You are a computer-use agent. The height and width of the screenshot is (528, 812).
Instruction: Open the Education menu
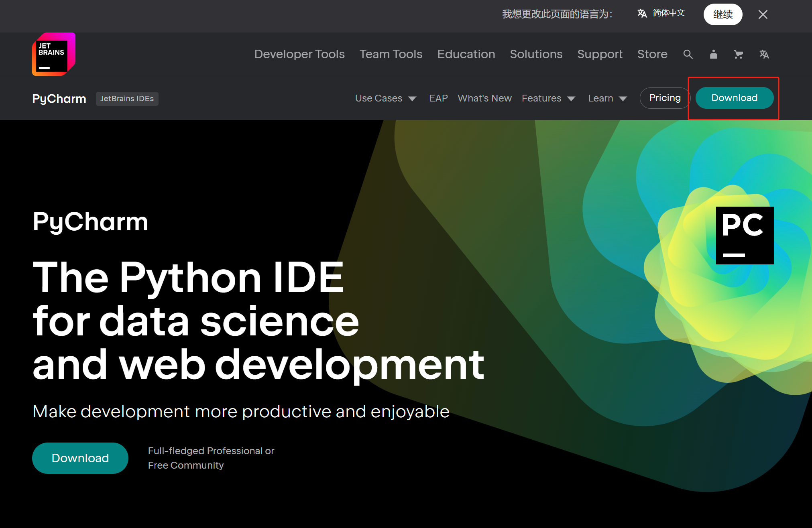point(466,54)
